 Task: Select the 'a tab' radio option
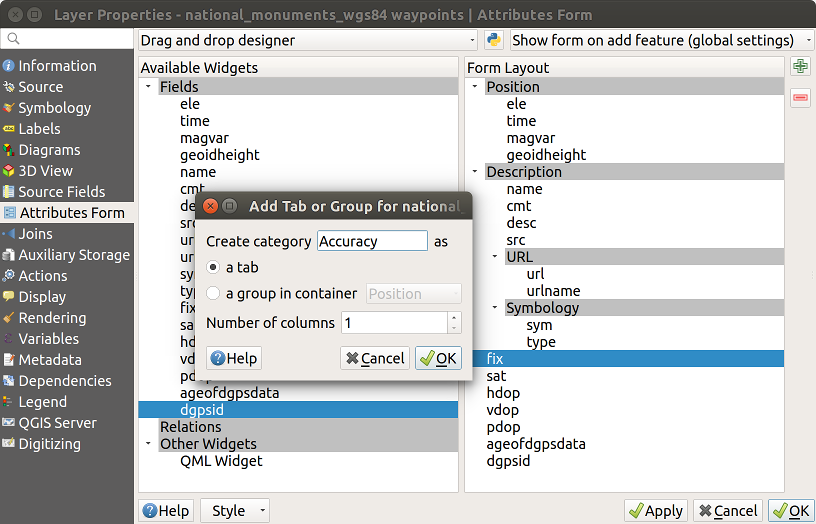[213, 268]
